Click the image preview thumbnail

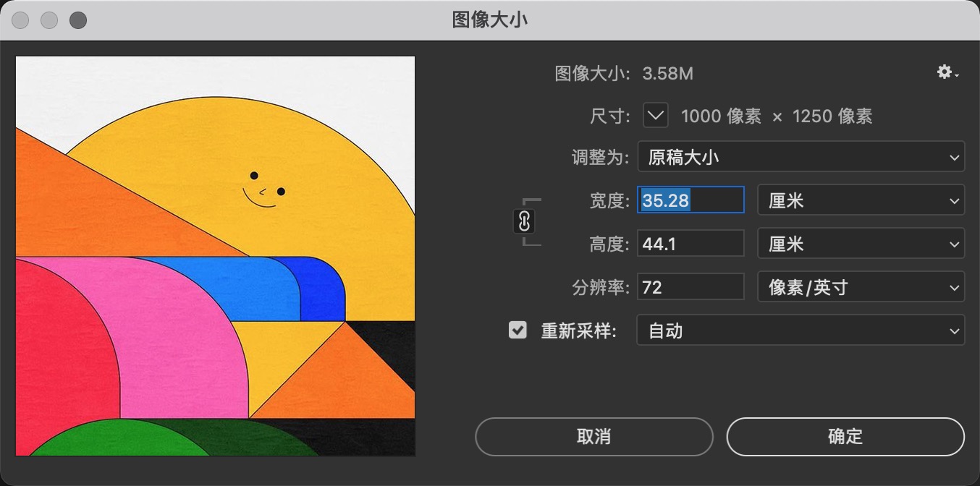216,256
